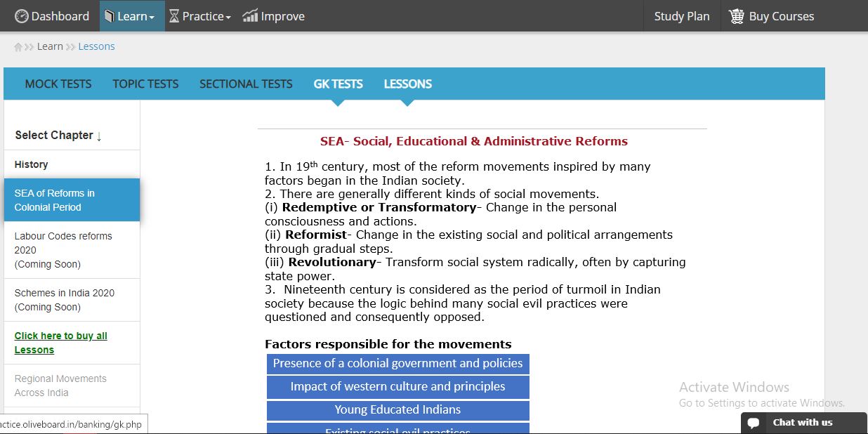Select Schemes in India 2020 lesson
Viewport: 868px width, 434px height.
point(72,300)
